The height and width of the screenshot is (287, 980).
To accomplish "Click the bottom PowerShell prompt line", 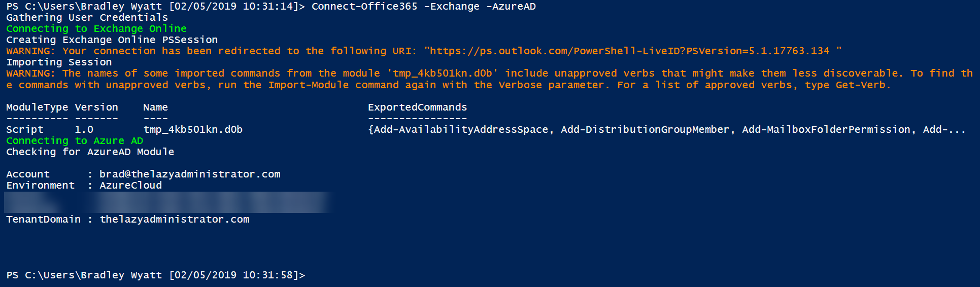I will coord(155,275).
